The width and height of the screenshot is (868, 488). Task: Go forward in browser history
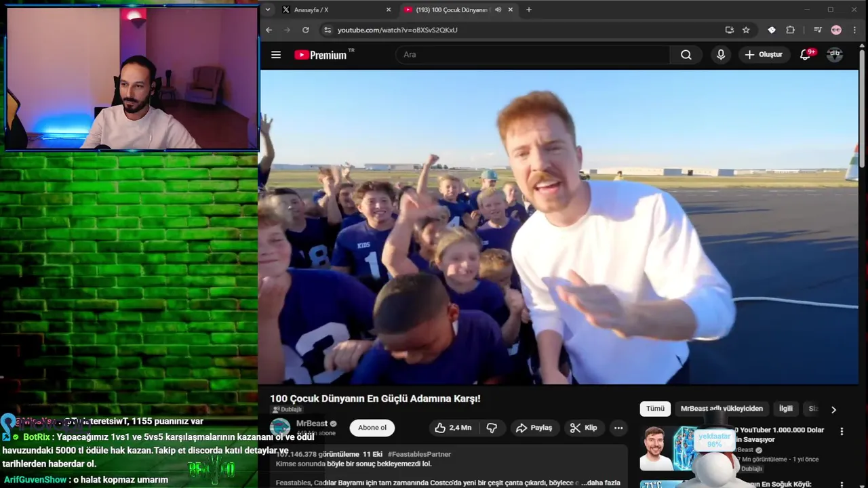pyautogui.click(x=287, y=30)
